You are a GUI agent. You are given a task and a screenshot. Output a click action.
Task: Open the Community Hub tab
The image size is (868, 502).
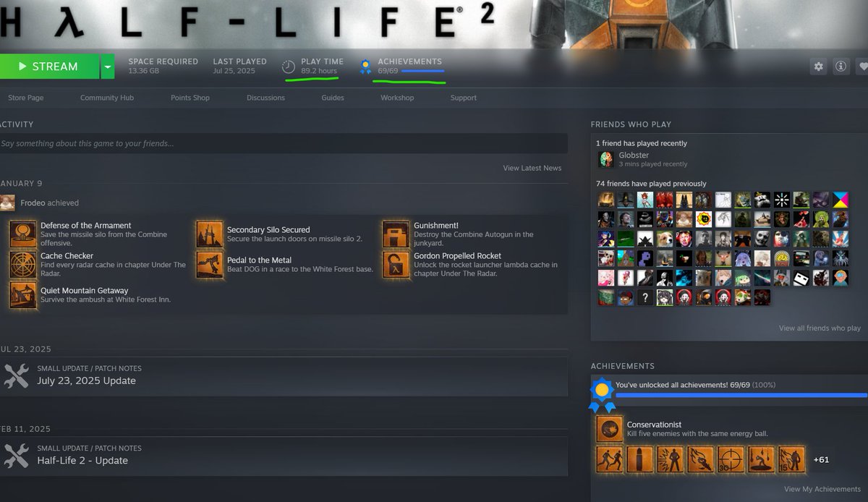click(x=107, y=98)
